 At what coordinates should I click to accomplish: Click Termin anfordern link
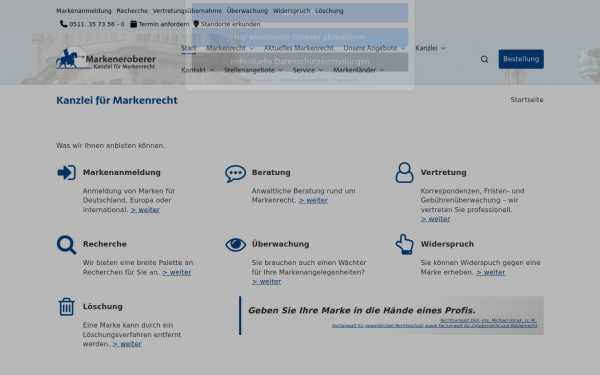coord(164,24)
